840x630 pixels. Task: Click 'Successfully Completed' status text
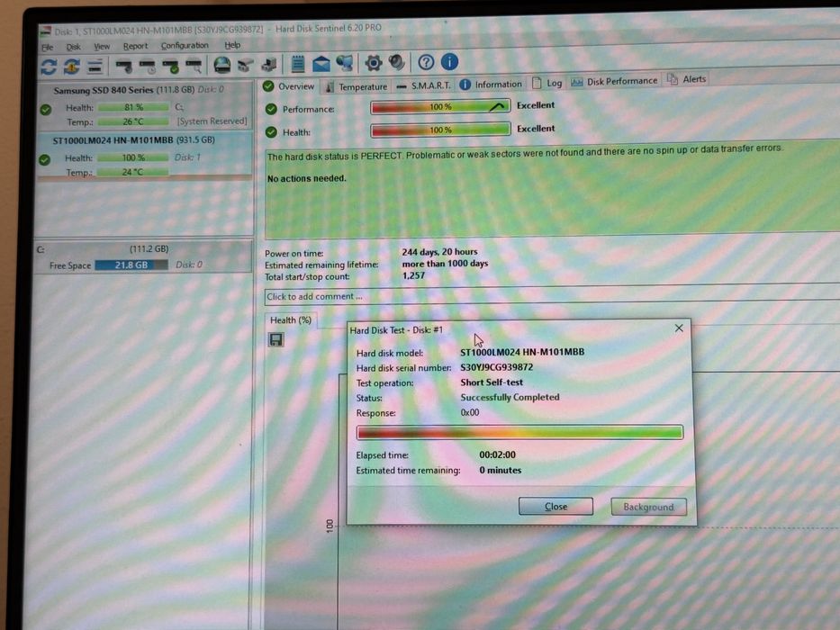(x=510, y=397)
